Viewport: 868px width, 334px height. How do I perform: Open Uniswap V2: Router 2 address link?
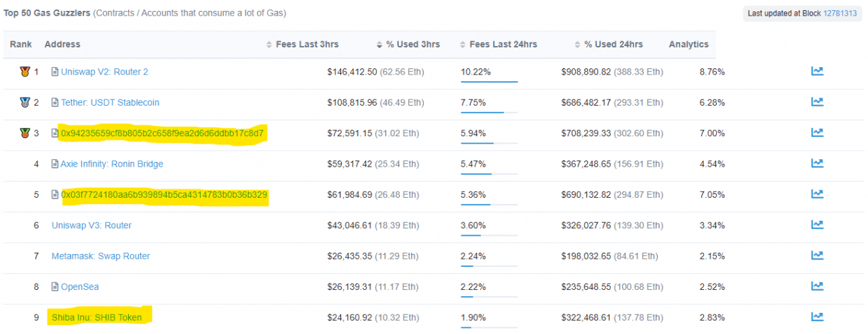[x=104, y=71]
